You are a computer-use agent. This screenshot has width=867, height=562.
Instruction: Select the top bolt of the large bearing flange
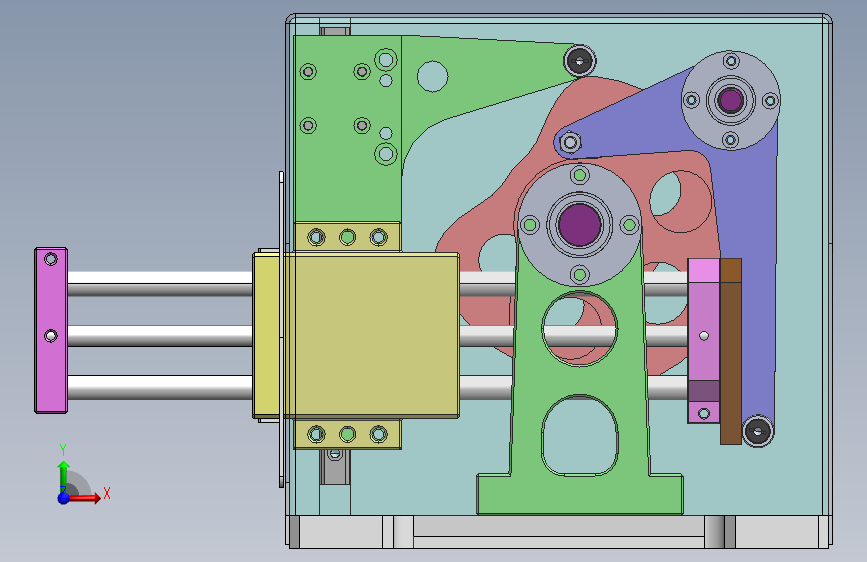pos(579,176)
